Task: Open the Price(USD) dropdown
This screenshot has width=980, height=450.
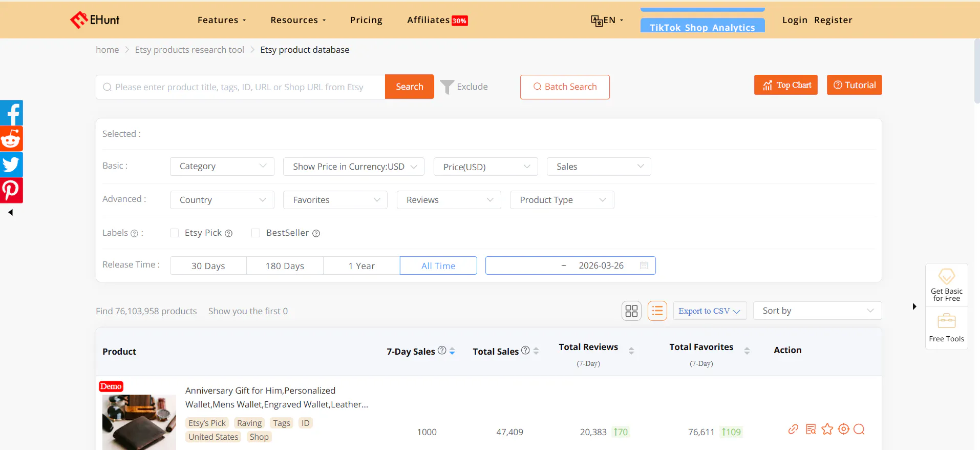Action: click(x=486, y=166)
